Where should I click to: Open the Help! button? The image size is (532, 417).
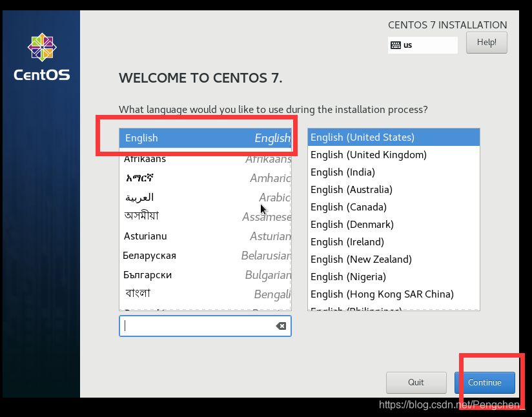[x=487, y=43]
